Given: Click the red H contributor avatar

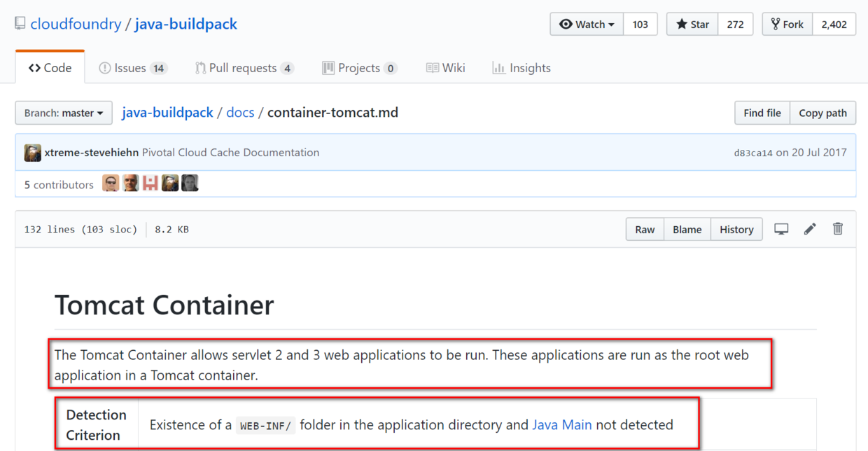Looking at the screenshot, I should [x=150, y=183].
